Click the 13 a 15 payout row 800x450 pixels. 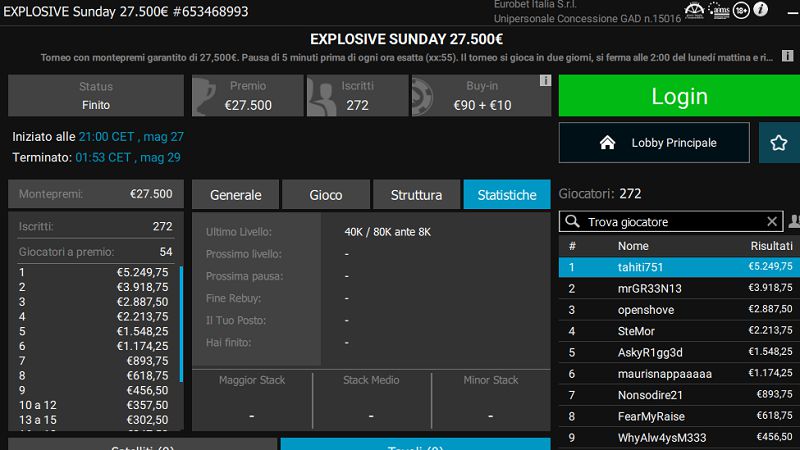click(x=93, y=420)
